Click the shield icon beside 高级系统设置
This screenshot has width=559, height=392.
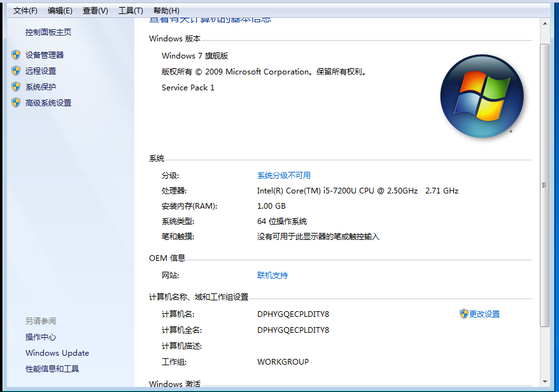16,103
